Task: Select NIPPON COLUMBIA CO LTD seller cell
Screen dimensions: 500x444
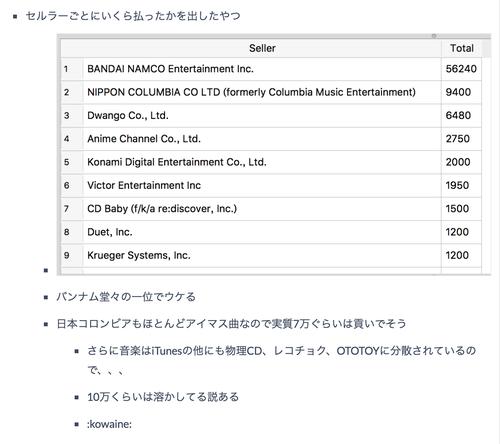Action: [262, 92]
